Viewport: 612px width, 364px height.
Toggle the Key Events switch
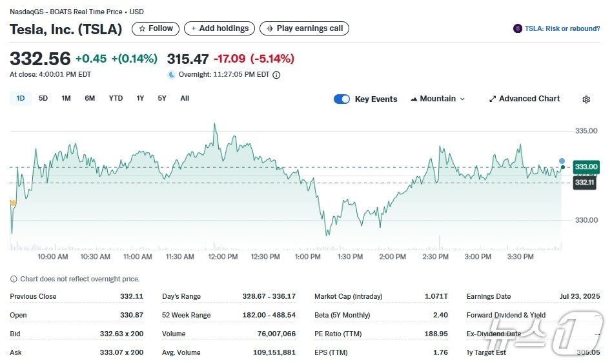pyautogui.click(x=342, y=99)
